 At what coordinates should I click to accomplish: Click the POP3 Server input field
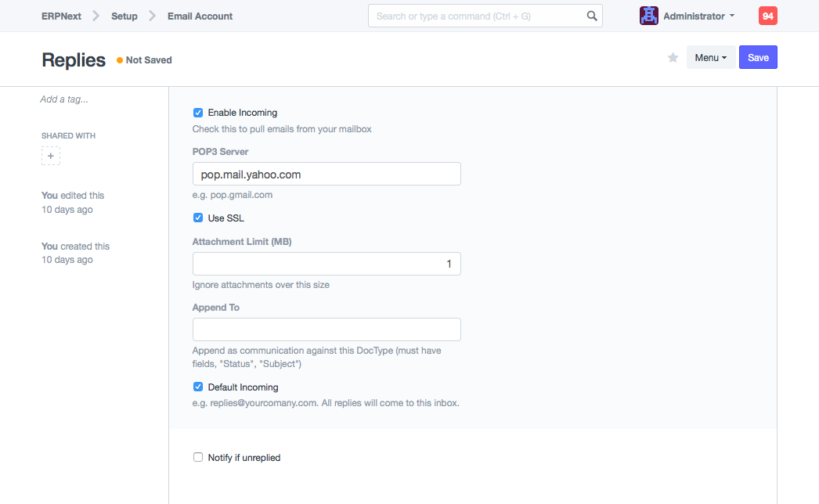click(327, 174)
